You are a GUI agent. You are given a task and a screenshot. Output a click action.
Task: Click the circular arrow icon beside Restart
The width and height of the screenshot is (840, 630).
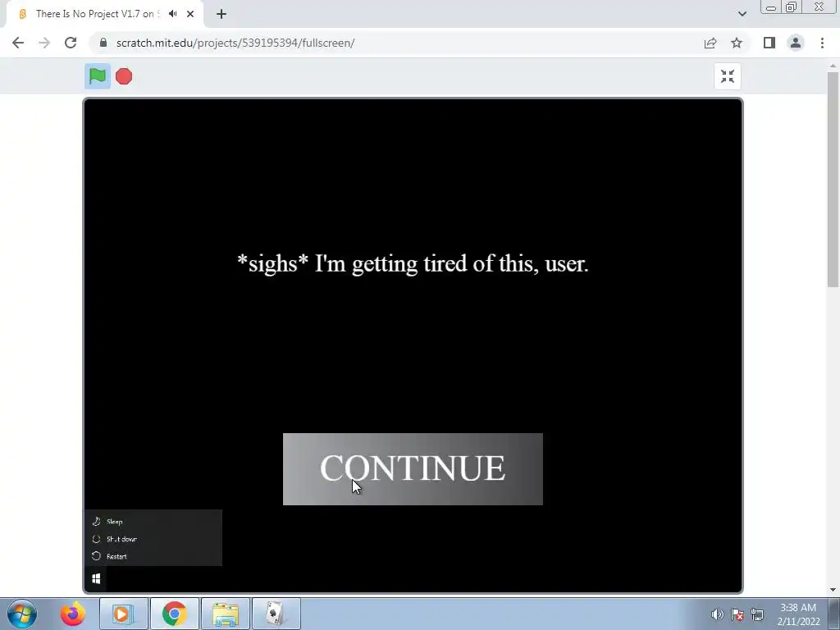click(97, 556)
